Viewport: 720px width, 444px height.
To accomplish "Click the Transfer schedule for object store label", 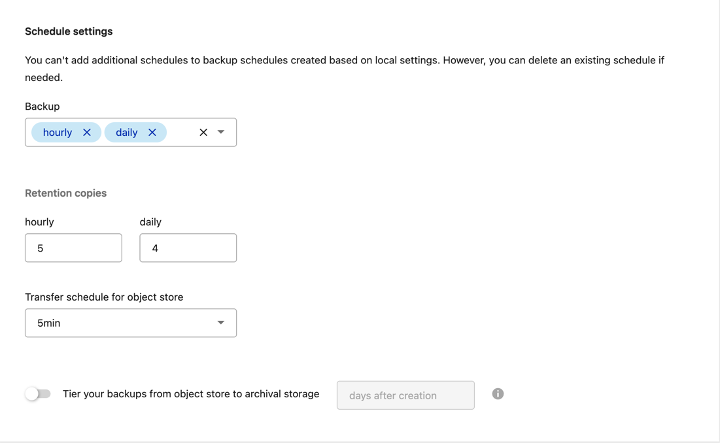I will 104,297.
